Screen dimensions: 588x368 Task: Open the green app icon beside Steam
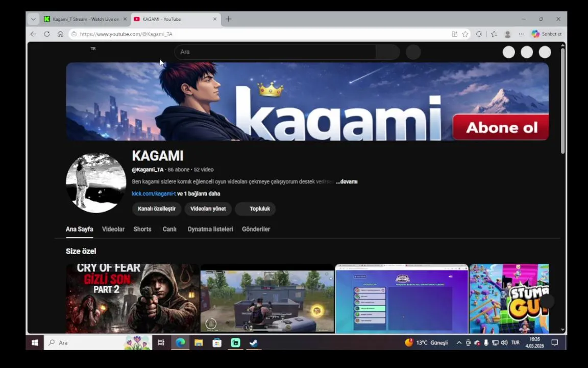coord(235,342)
